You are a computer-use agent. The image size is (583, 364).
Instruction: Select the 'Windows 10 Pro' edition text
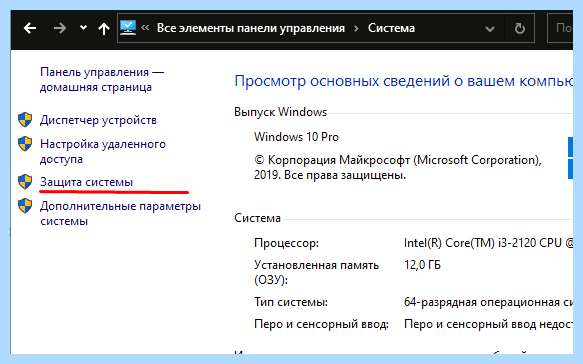[296, 137]
